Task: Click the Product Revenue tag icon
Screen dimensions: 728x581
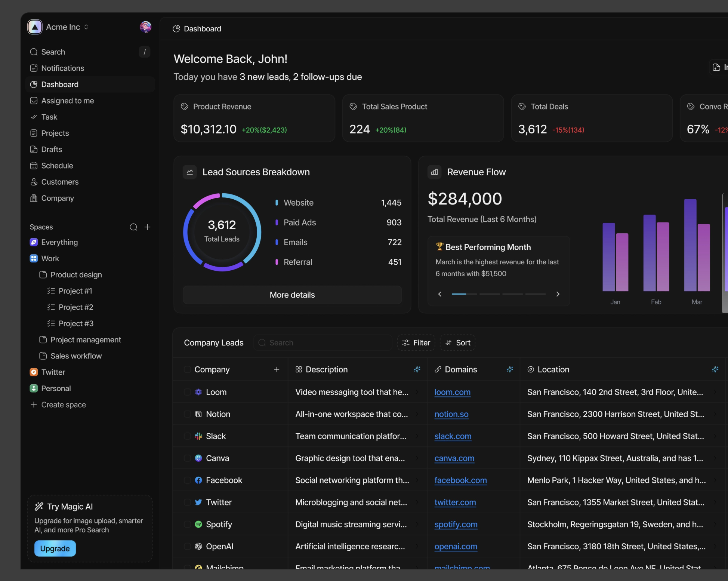Action: coord(185,107)
